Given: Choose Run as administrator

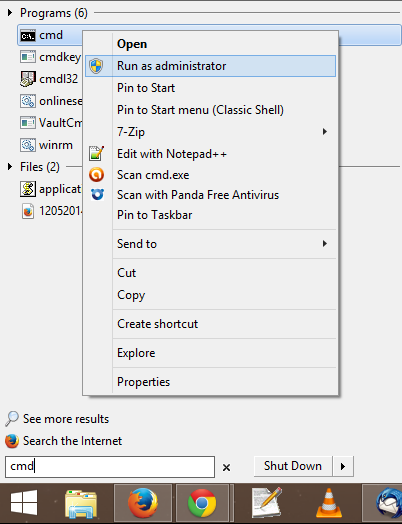Looking at the screenshot, I should 211,66.
